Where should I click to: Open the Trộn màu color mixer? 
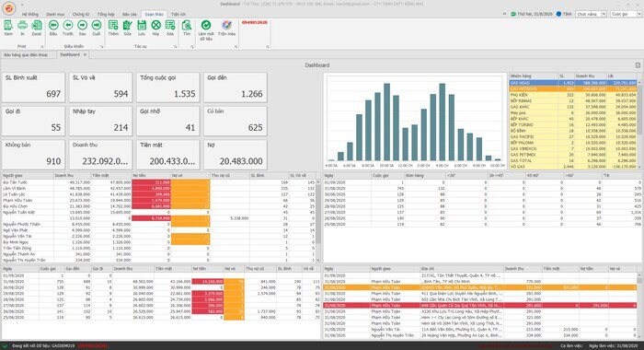pos(226,28)
